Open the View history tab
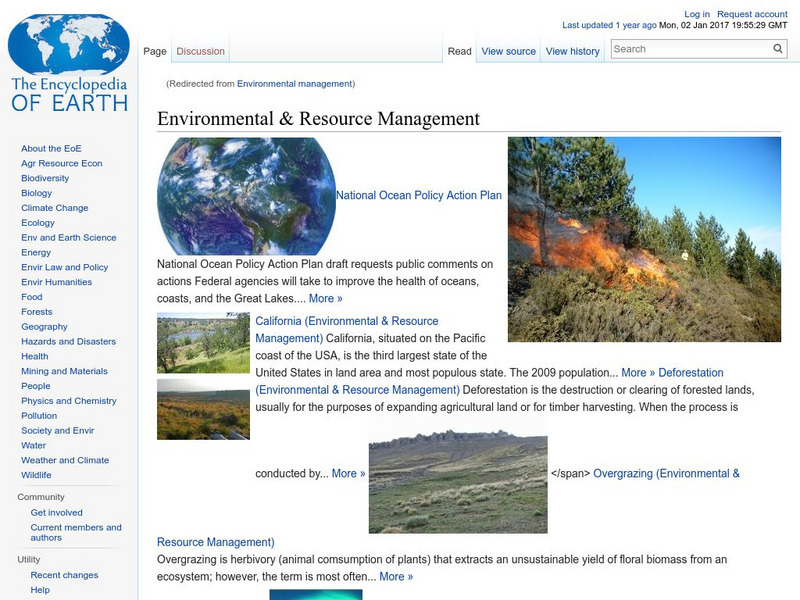 point(572,52)
